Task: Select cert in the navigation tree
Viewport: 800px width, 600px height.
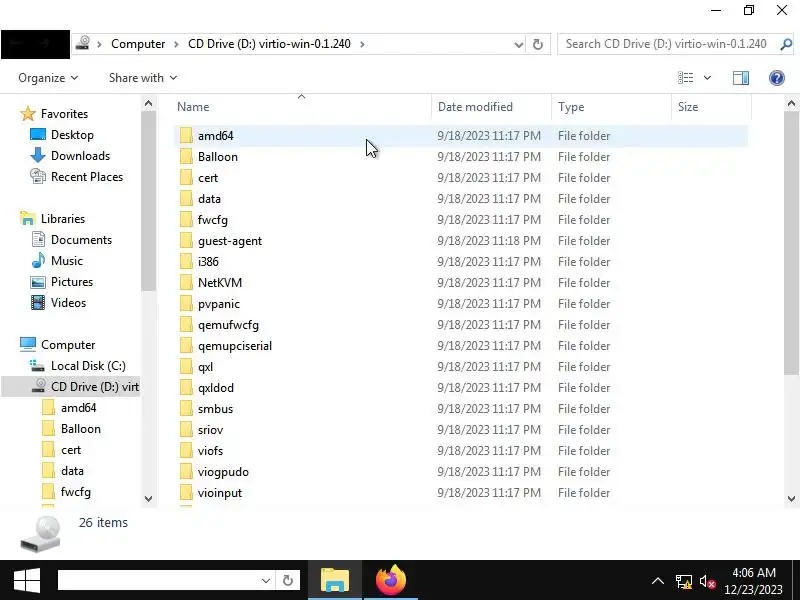Action: pyautogui.click(x=71, y=450)
